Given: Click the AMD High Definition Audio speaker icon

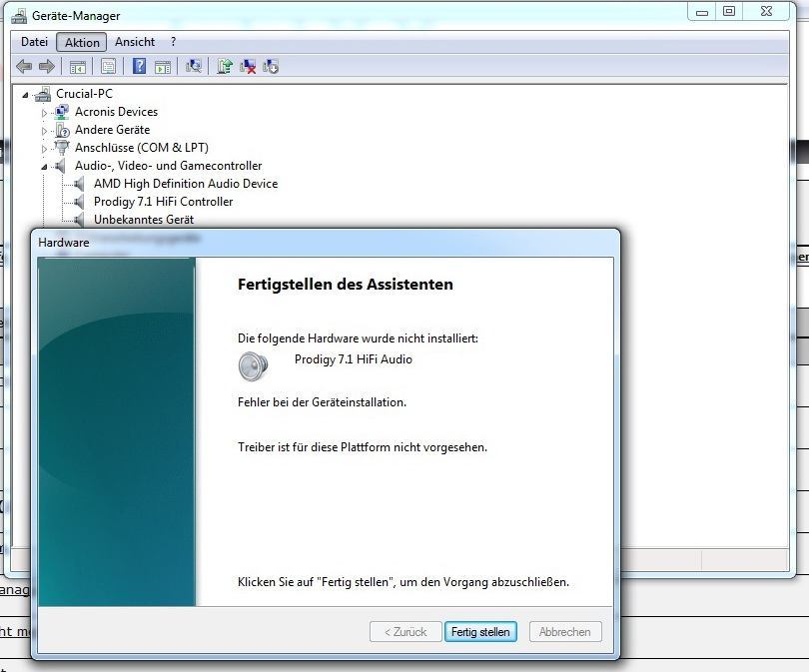Looking at the screenshot, I should [80, 184].
